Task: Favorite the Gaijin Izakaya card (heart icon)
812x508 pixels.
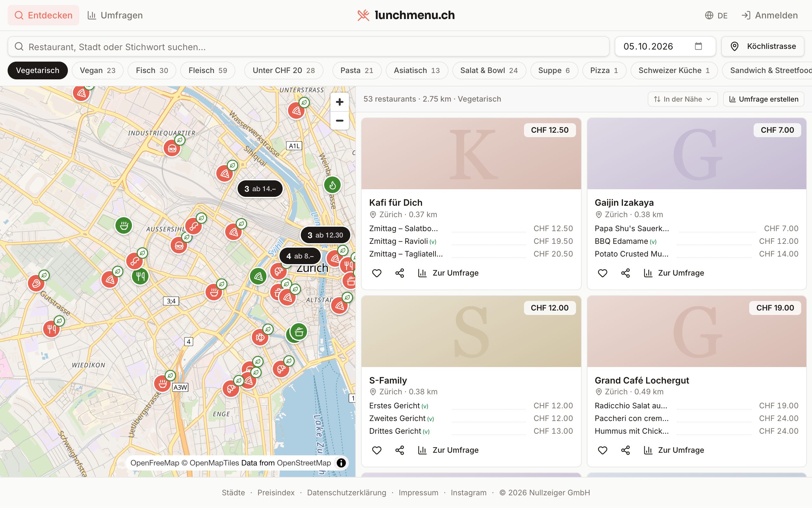Action: tap(602, 273)
